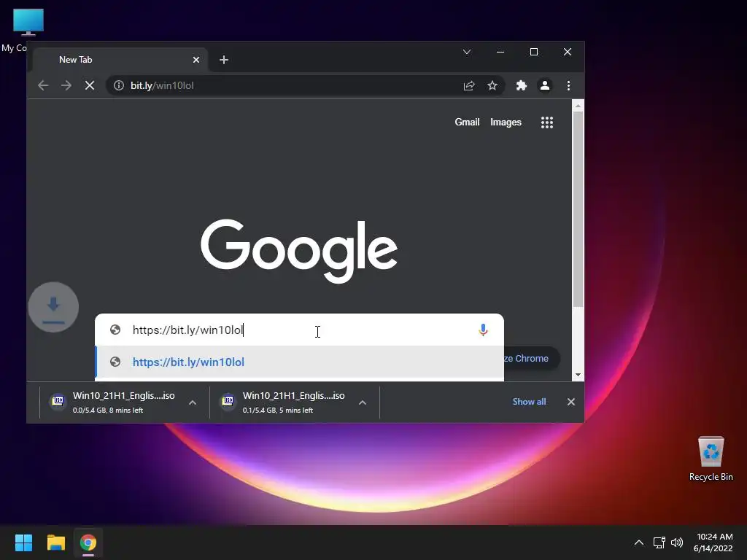Click the browser back arrow
This screenshot has height=560, width=747.
43,86
